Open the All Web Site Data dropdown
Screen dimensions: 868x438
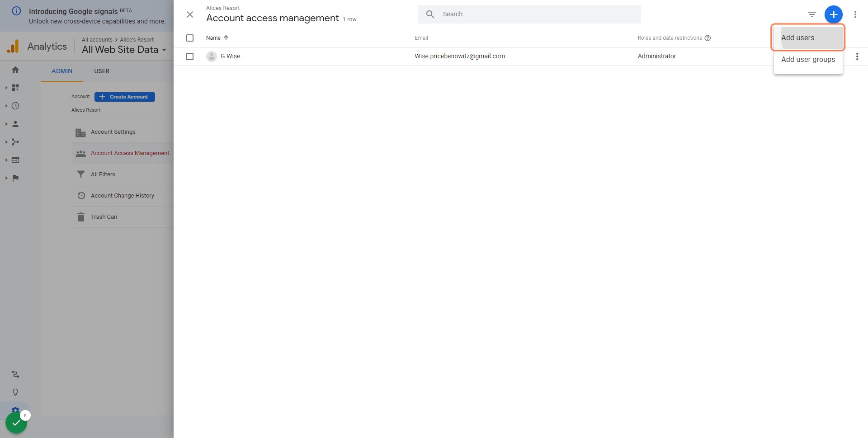tap(124, 50)
